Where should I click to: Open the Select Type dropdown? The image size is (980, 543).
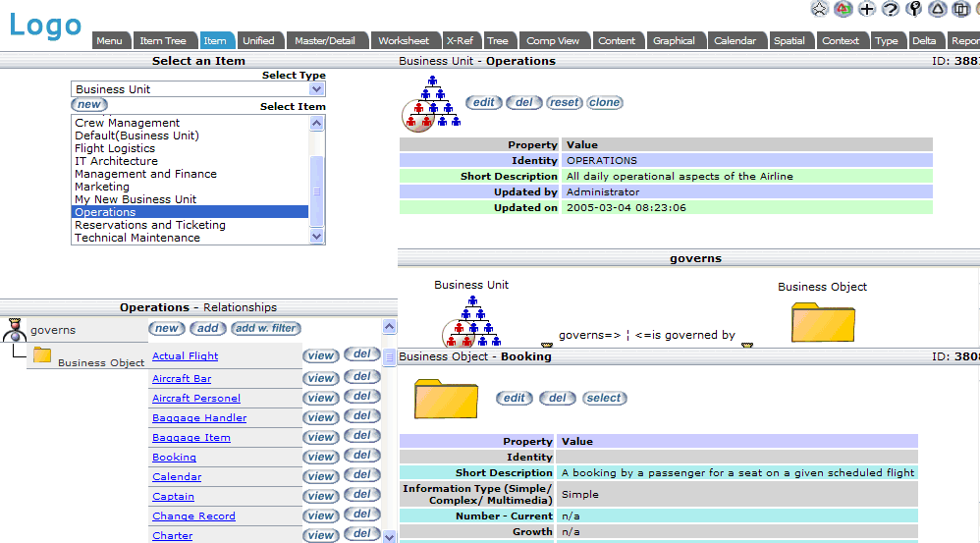(316, 89)
